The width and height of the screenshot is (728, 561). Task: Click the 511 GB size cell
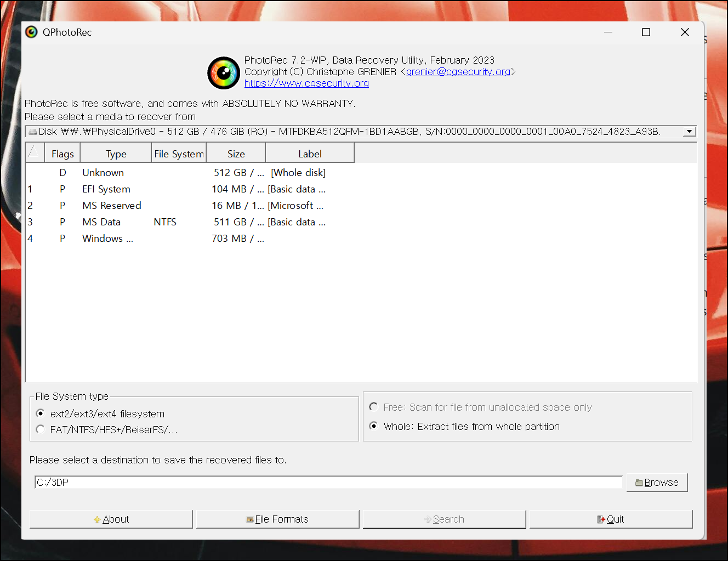click(239, 222)
